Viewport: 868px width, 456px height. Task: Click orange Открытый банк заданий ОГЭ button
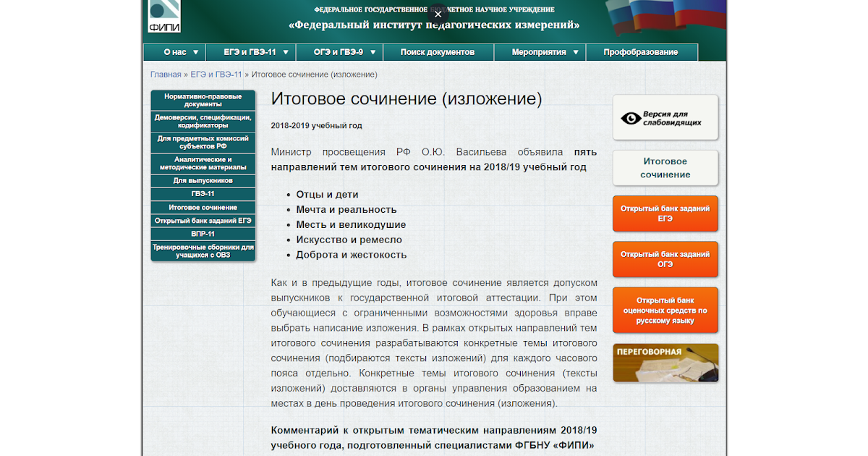(665, 259)
